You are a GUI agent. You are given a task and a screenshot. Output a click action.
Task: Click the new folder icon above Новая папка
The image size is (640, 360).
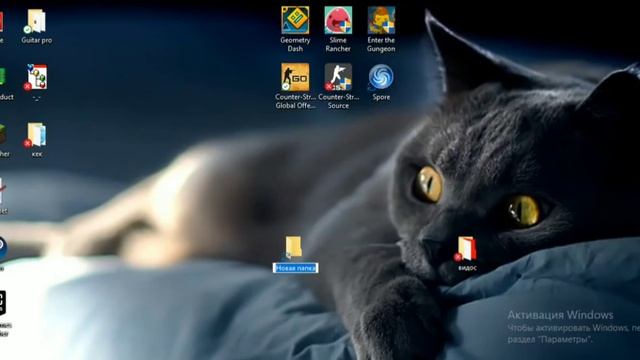293,247
